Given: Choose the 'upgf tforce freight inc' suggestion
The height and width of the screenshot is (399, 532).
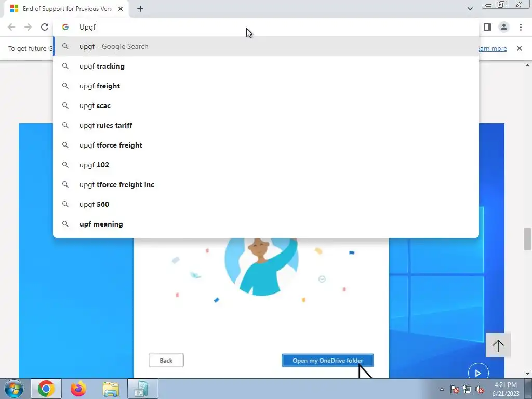Looking at the screenshot, I should 266,184.
